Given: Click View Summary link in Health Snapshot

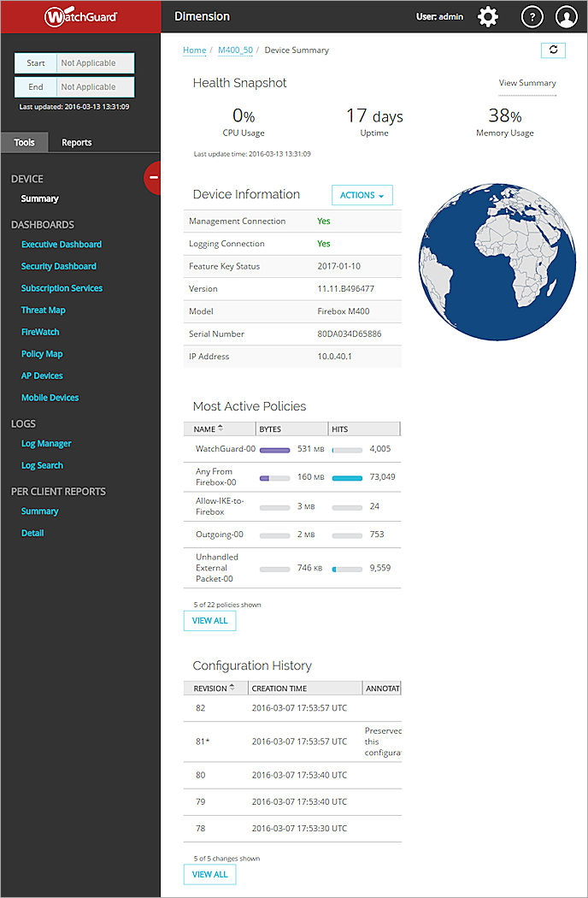Looking at the screenshot, I should pyautogui.click(x=527, y=83).
